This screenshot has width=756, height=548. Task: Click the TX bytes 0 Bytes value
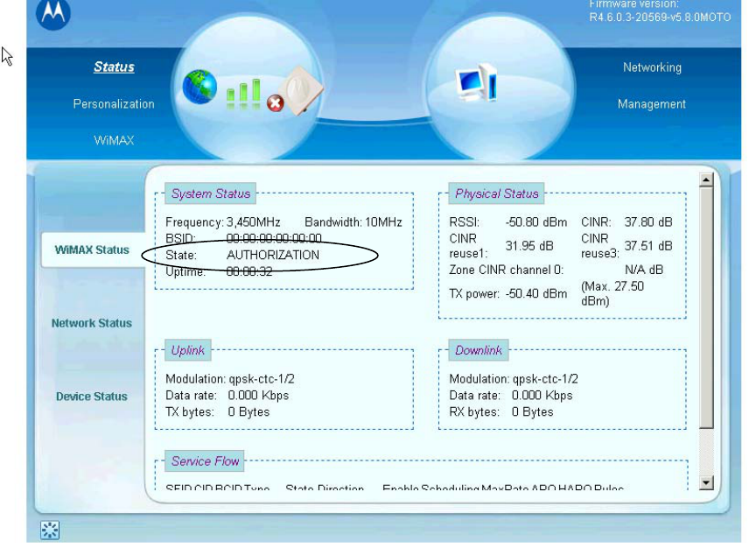point(248,412)
